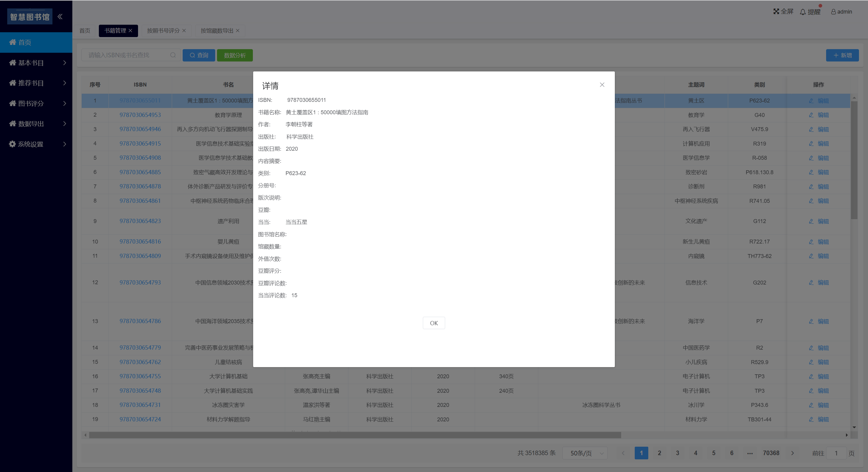
Task: Click the search magnifier icon in the input
Action: [x=173, y=55]
